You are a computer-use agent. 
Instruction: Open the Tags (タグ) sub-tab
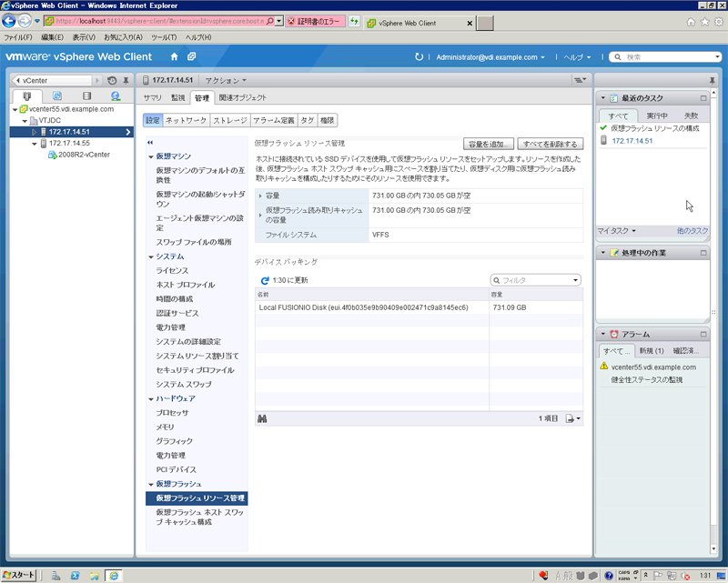pyautogui.click(x=308, y=120)
